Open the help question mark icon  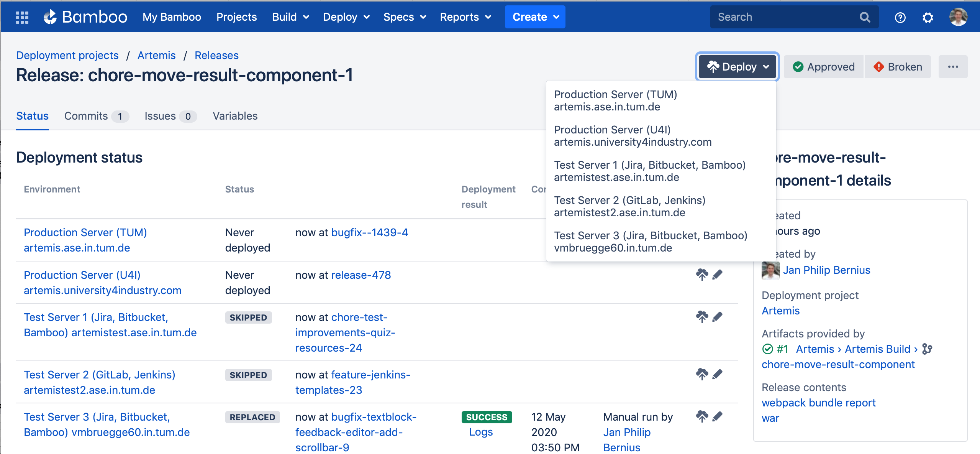click(x=900, y=17)
